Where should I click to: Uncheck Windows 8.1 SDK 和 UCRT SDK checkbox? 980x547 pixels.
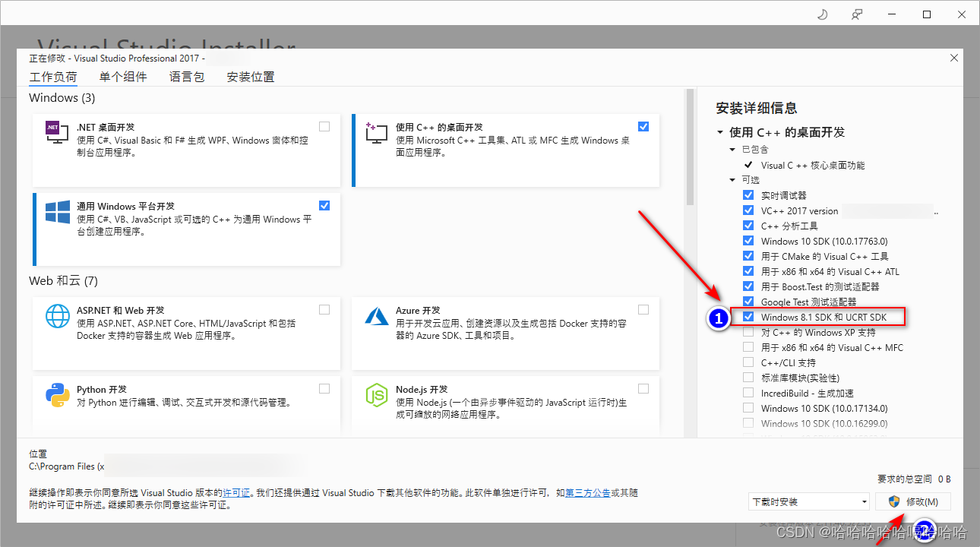click(x=748, y=317)
